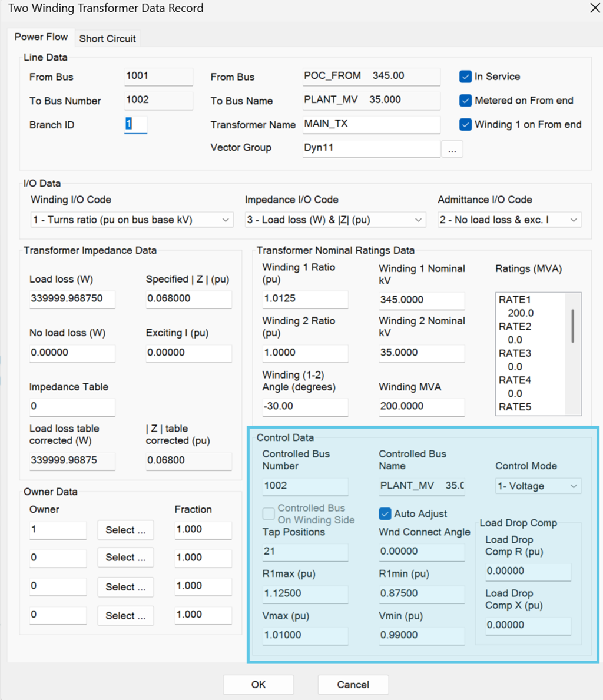603x700 pixels.
Task: Toggle the In Service checkbox
Action: tap(465, 77)
